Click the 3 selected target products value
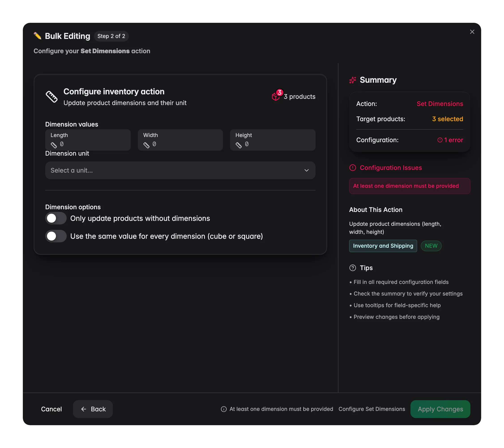This screenshot has height=448, width=504. click(448, 119)
